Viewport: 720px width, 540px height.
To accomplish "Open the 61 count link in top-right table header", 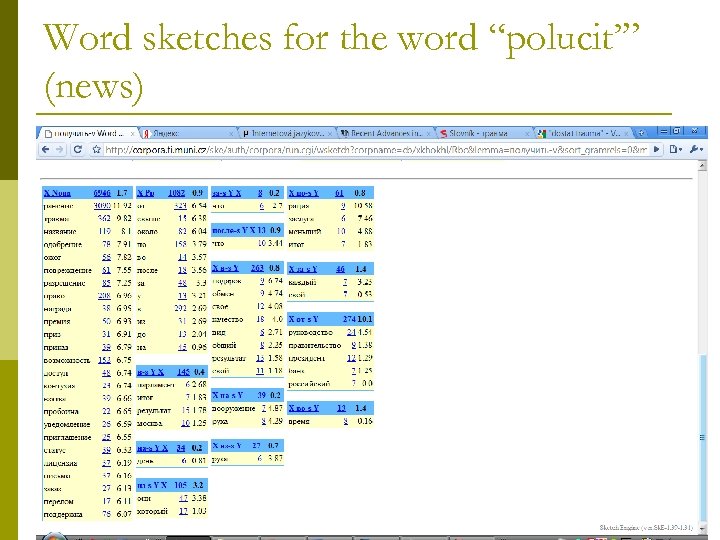I will [339, 193].
